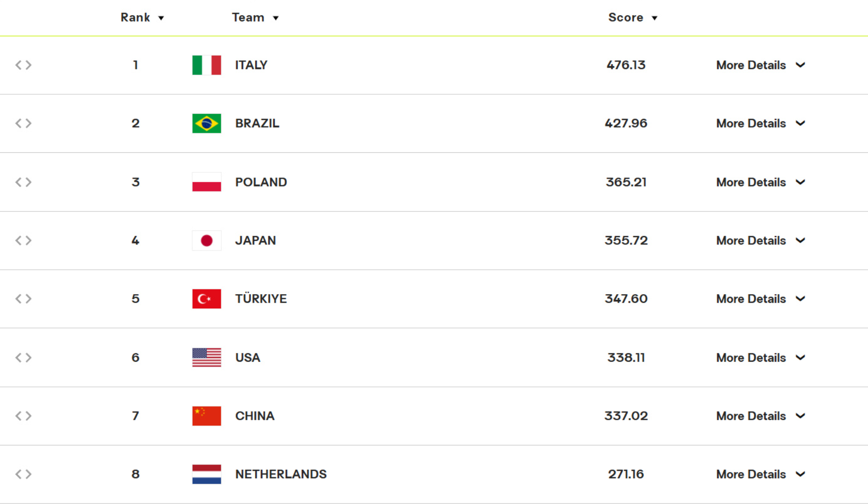This screenshot has width=868, height=504.
Task: Sort the table by Score column
Action: 632,18
